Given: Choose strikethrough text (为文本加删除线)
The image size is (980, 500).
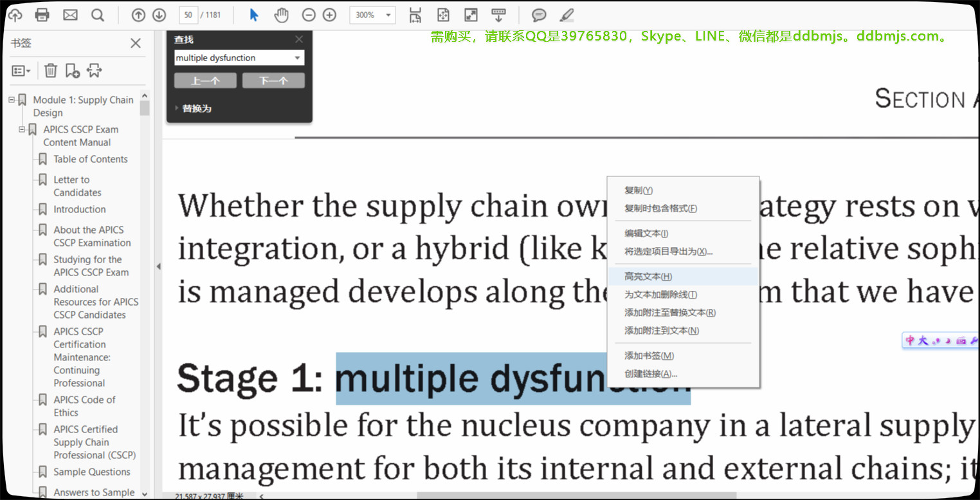Looking at the screenshot, I should point(682,295).
